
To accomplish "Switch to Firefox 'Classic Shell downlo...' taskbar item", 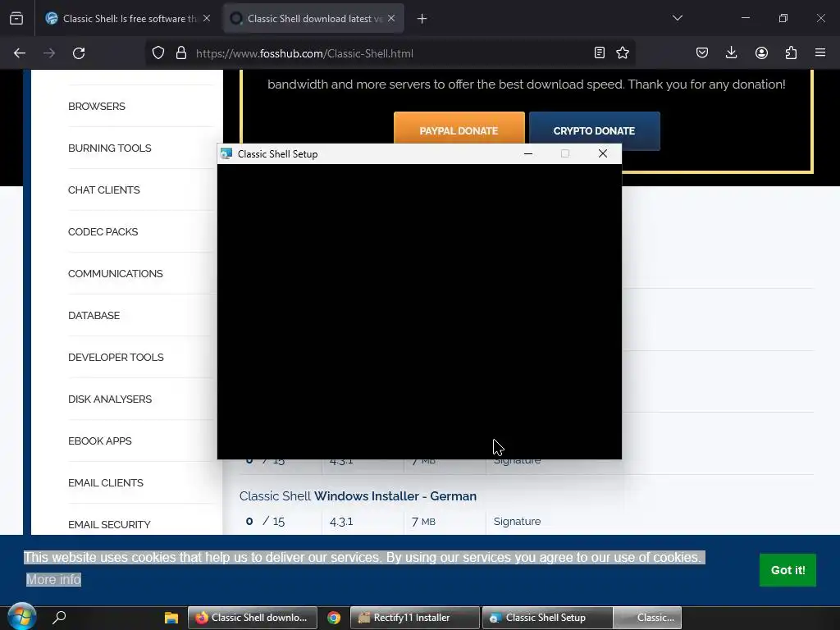I will coord(253,617).
